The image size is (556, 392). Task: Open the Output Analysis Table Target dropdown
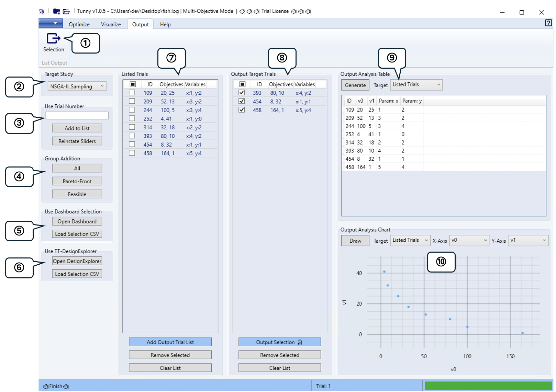[x=416, y=85]
